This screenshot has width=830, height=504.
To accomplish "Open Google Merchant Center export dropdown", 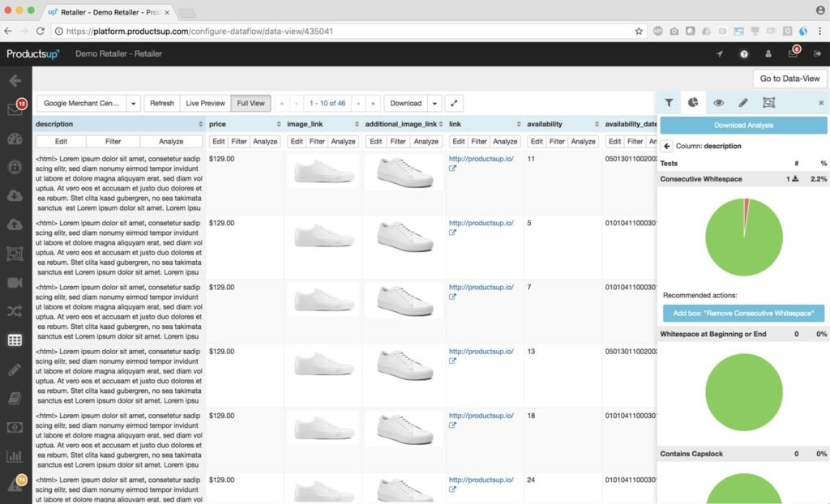I will pos(82,103).
